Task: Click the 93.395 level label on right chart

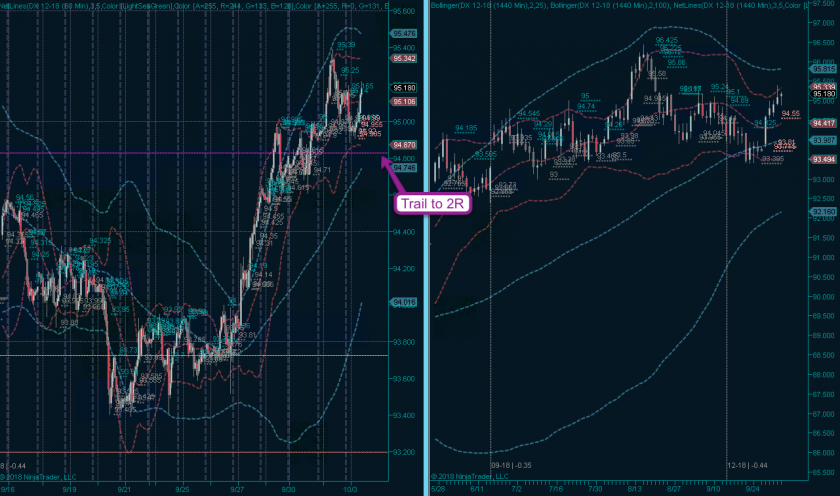Action: point(773,159)
